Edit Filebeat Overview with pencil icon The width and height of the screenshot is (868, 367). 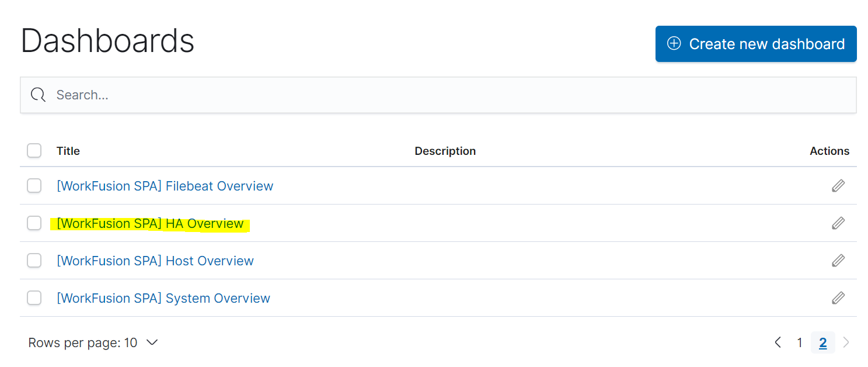pos(838,186)
